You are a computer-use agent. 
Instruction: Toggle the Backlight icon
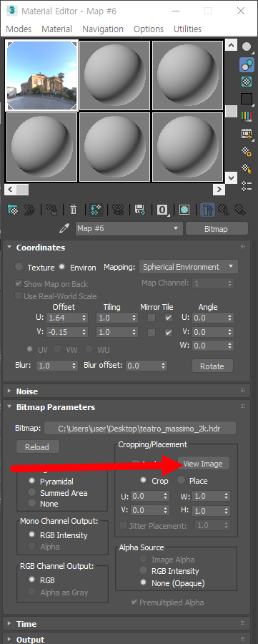click(x=247, y=64)
